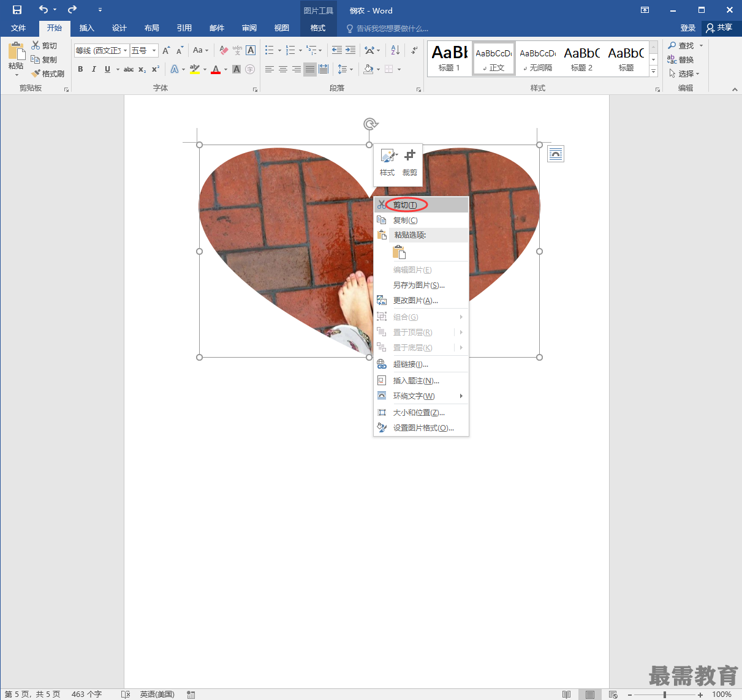Show paragraph marks icon
Screen dimensions: 742x700
point(415,50)
